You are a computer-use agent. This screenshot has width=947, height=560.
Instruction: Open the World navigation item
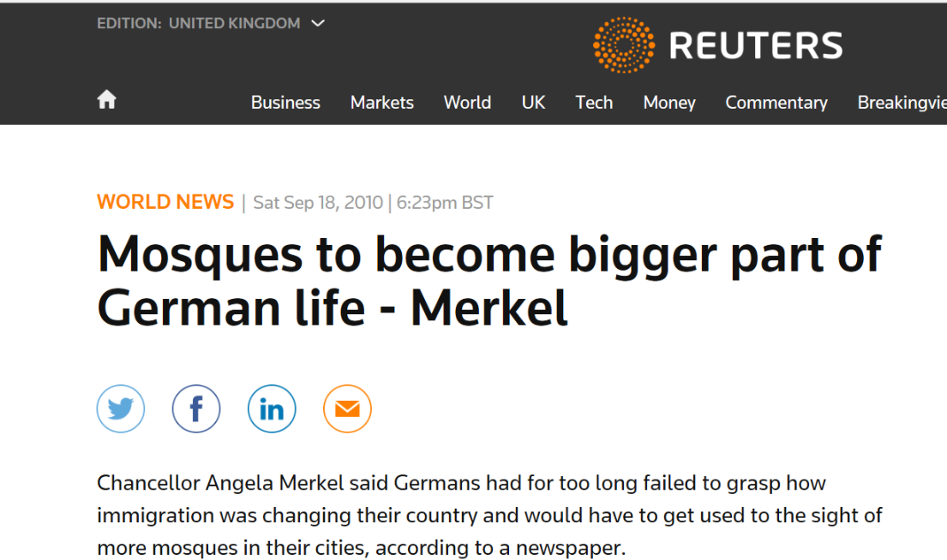tap(467, 103)
